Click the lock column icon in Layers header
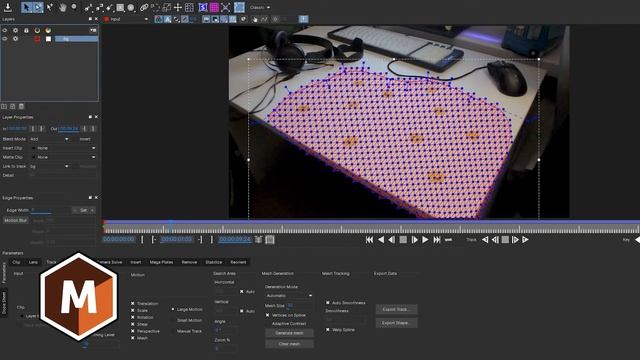Viewport: 640px width, 360px height. 26,30
